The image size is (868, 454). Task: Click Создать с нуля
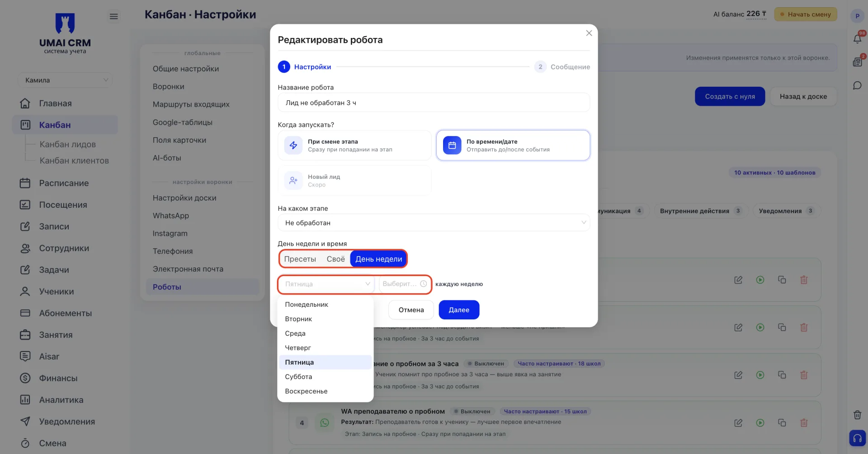coord(730,96)
